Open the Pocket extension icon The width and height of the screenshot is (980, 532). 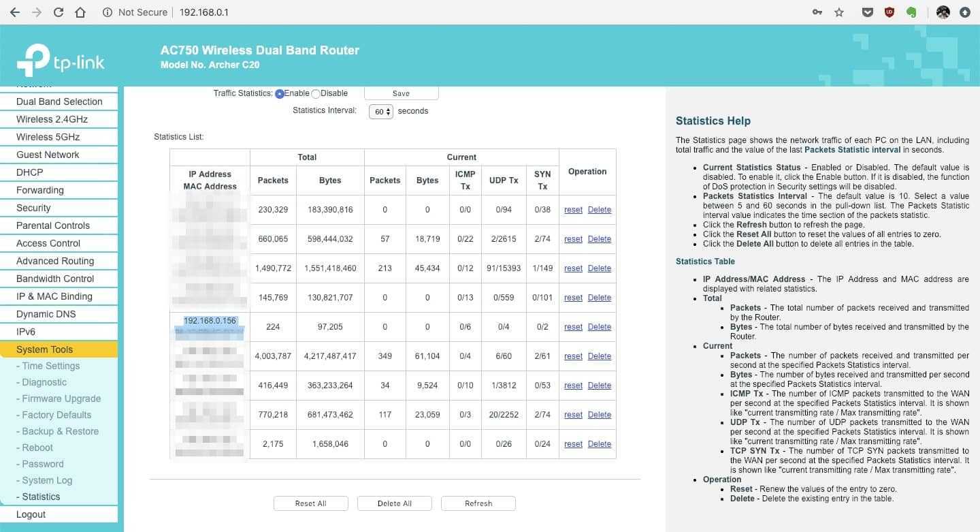point(867,12)
